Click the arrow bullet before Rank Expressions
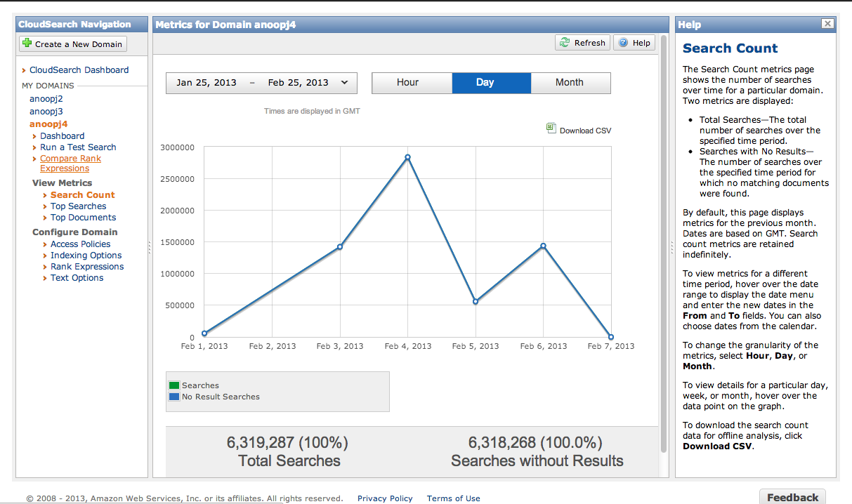Screen dimensions: 852x504 tap(46, 267)
